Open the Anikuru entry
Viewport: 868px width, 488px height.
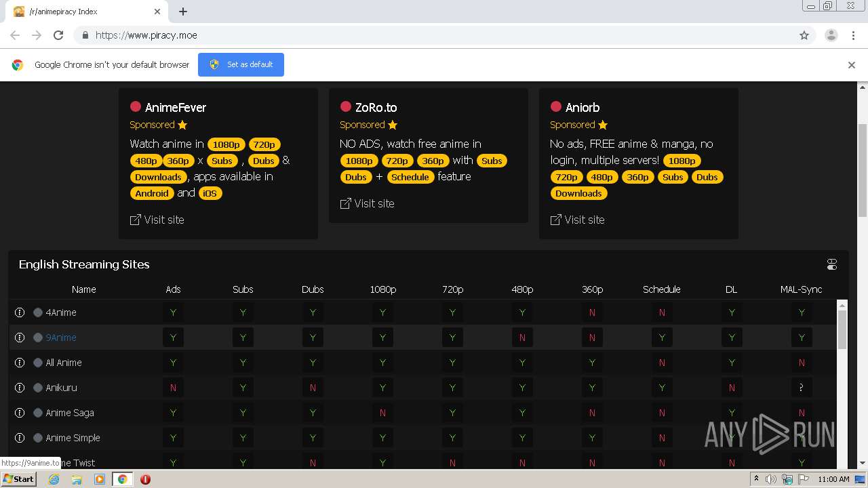point(61,388)
